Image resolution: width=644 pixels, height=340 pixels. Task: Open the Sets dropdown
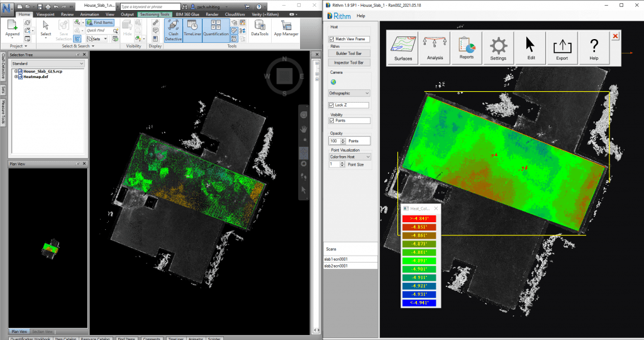pyautogui.click(x=97, y=38)
